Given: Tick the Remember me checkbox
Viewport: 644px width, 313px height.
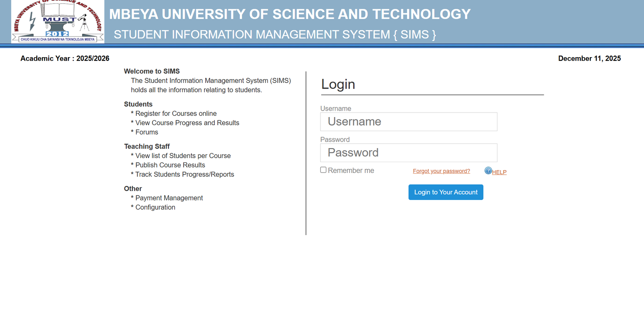Looking at the screenshot, I should coord(323,170).
